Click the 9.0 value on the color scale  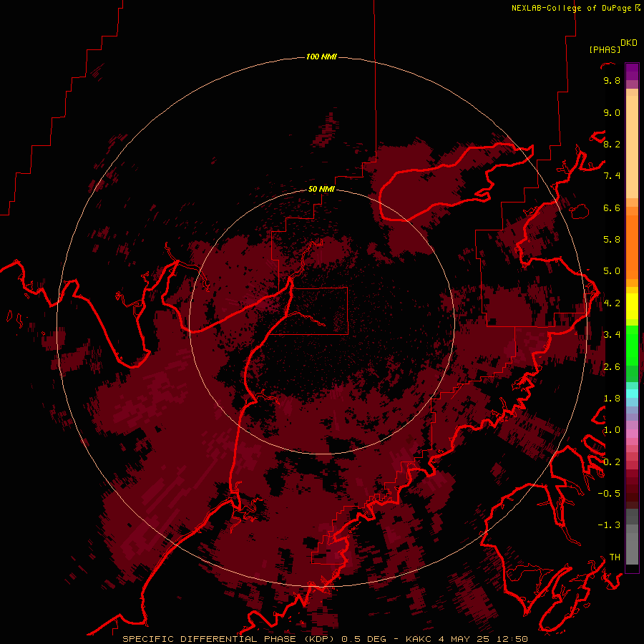click(612, 113)
